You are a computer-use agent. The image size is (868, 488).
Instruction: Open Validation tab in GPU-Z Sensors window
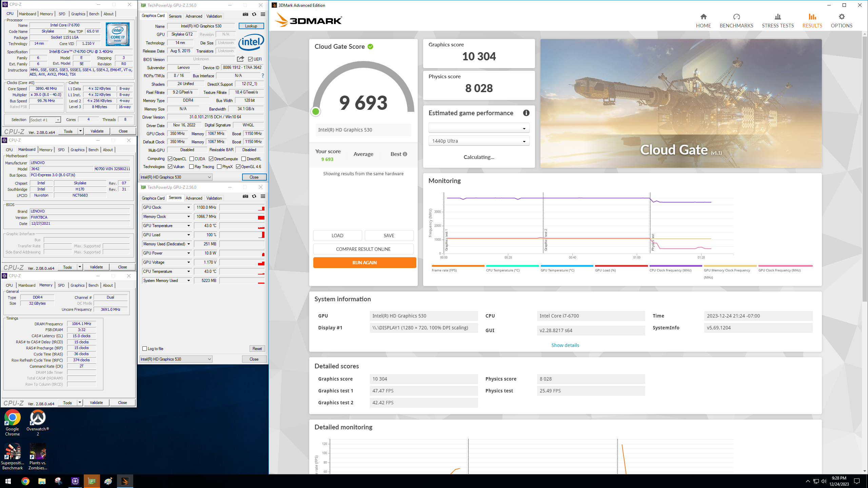coord(214,198)
